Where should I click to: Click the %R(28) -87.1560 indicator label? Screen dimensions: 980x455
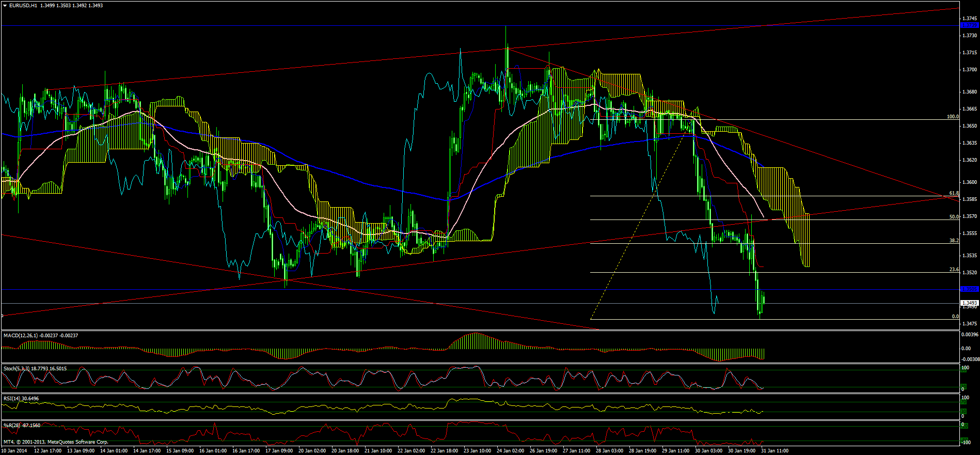[22, 426]
